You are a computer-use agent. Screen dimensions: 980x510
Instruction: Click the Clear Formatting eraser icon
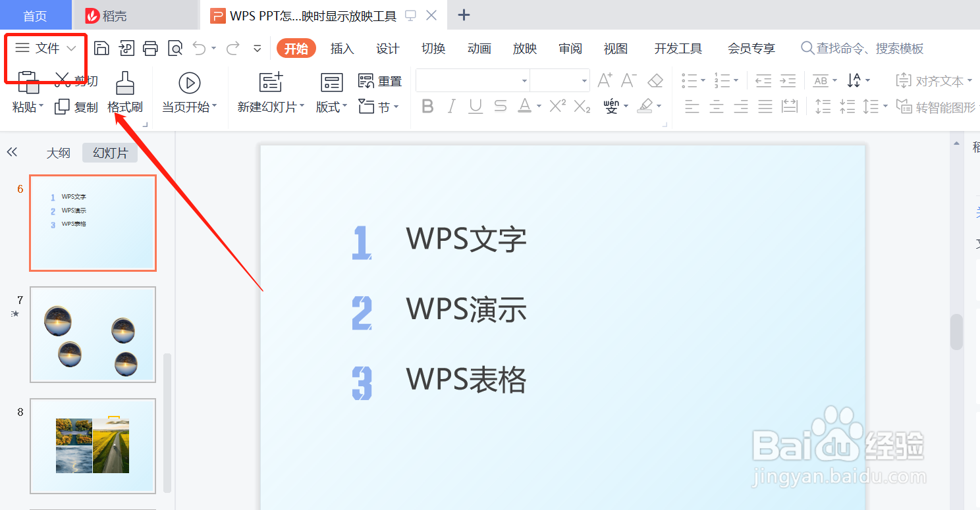tap(655, 80)
